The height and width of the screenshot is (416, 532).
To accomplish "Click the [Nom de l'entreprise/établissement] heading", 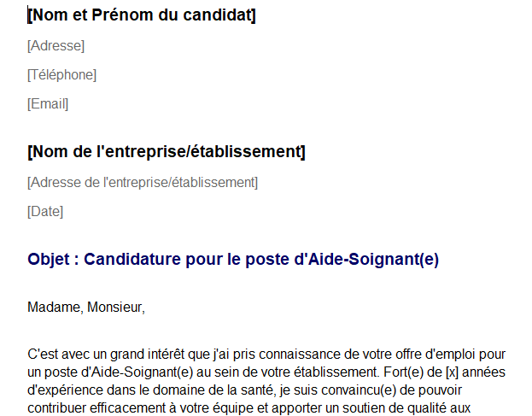I will point(167,152).
